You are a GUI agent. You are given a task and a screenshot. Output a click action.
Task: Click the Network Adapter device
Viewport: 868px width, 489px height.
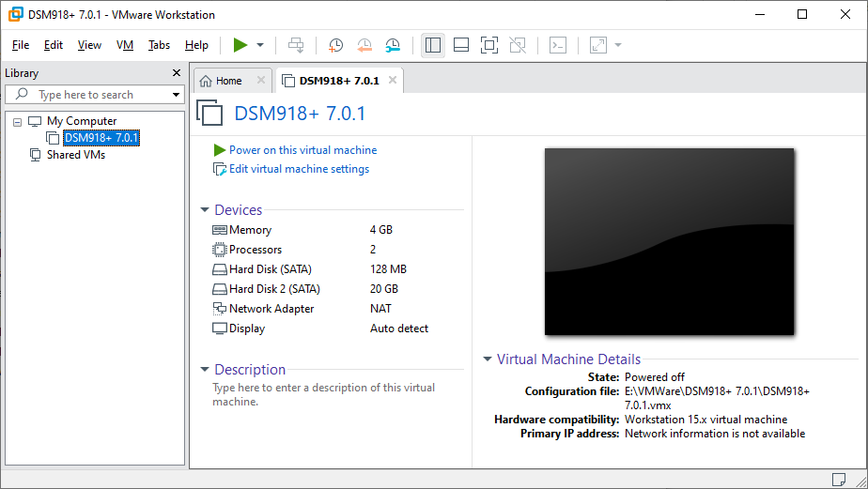[x=271, y=309]
